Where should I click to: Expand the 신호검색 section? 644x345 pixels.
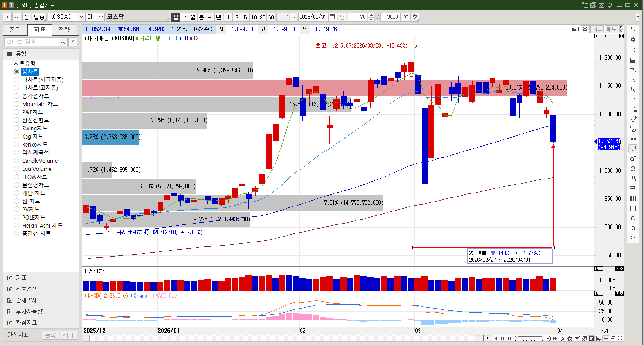pos(9,289)
